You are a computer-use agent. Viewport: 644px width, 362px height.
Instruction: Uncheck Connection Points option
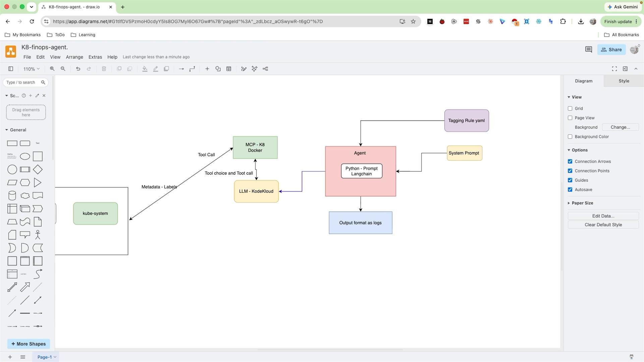click(570, 171)
